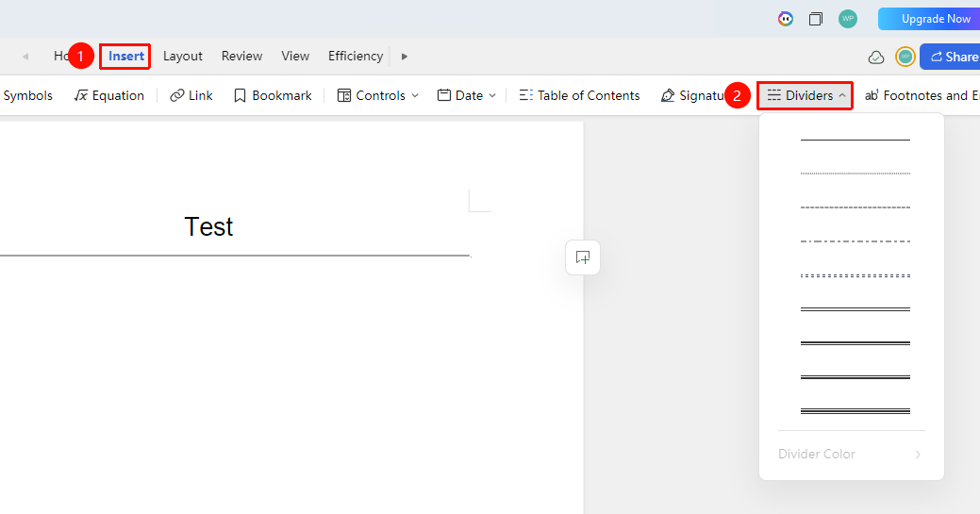
Task: Click the Link chain icon
Action: [177, 95]
